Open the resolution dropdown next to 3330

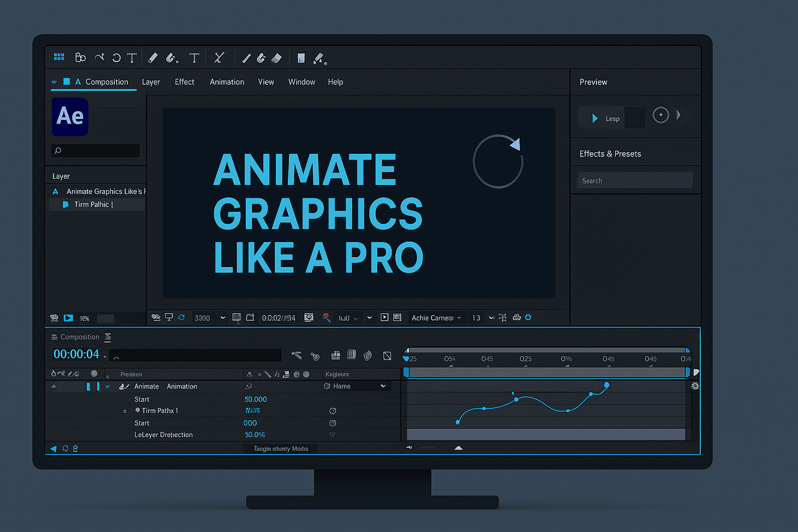pos(223,317)
